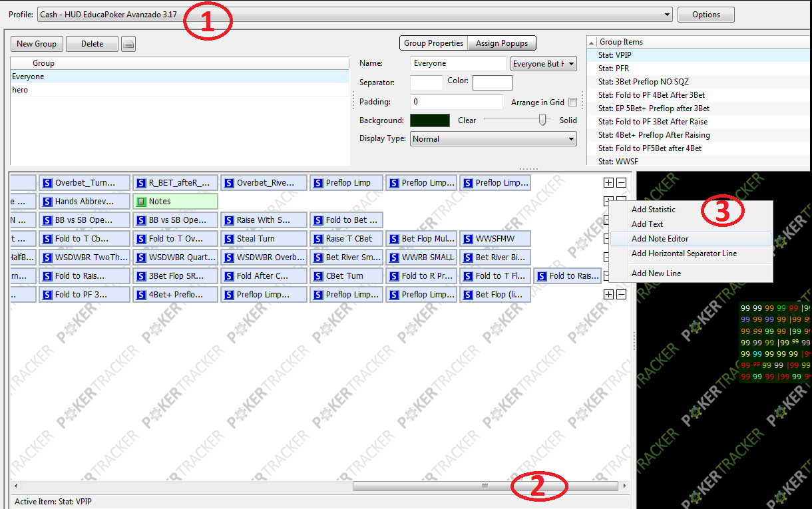Select the Raise T CBet stat icon

[x=317, y=239]
